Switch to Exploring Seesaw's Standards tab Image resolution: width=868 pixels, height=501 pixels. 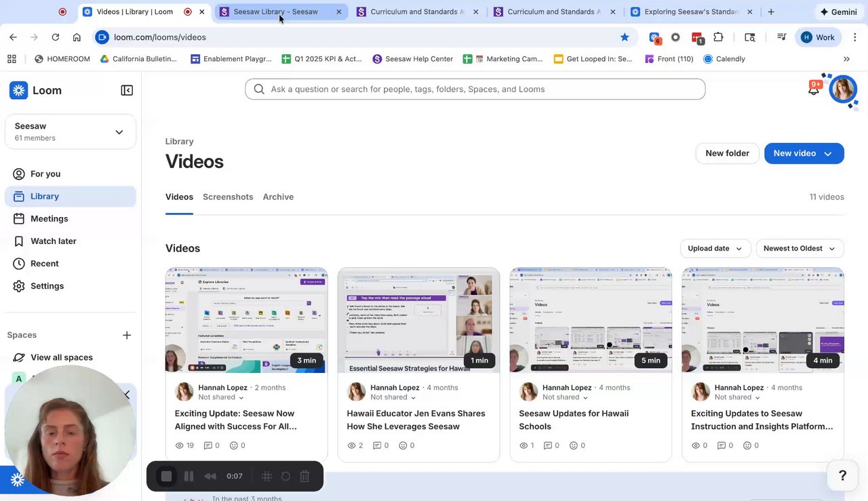[692, 12]
